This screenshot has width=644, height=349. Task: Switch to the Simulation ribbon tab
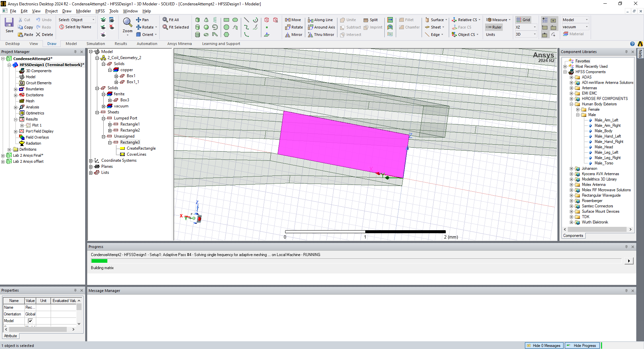(96, 44)
